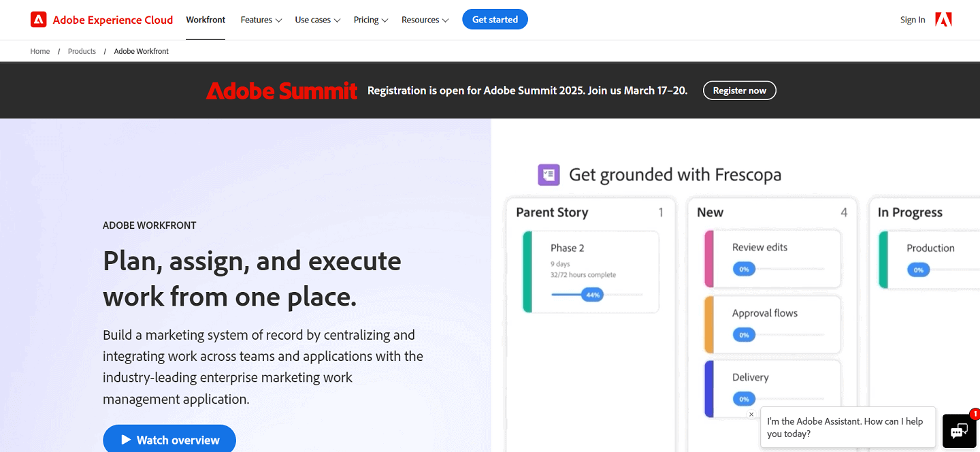This screenshot has height=452, width=980.
Task: Dismiss the Adobe Assistant greeting popup
Action: tap(751, 414)
